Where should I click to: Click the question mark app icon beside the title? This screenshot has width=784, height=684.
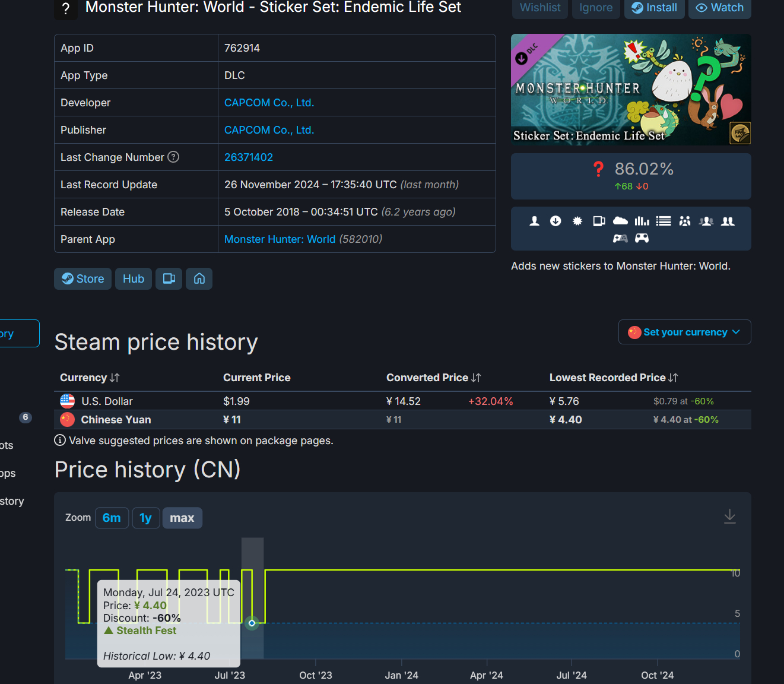pos(66,9)
